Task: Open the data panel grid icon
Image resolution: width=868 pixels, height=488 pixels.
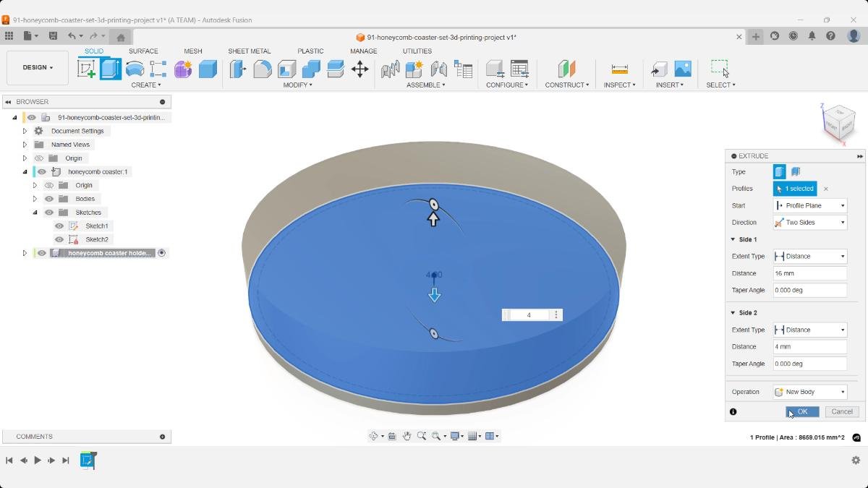Action: [9, 36]
